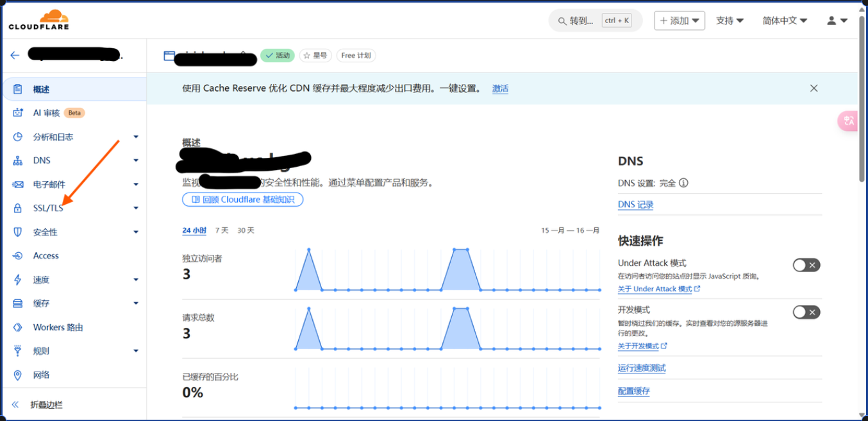Open 关于 Under Attack 模式 link

pos(659,289)
